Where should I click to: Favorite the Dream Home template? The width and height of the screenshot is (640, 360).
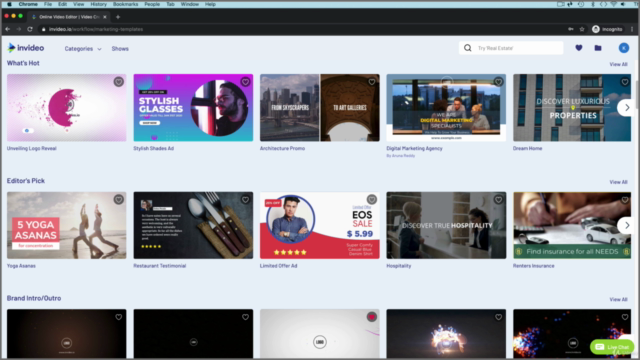point(625,82)
